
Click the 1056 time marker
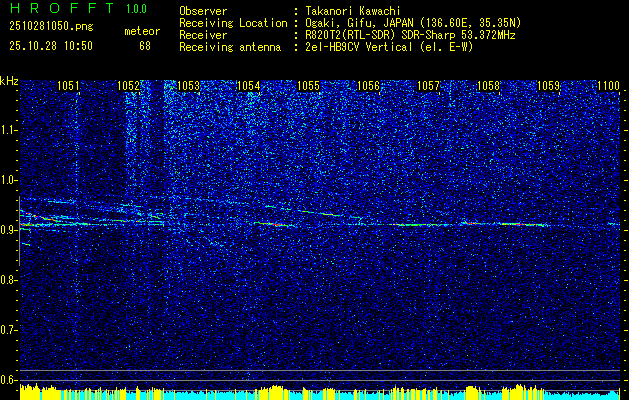coord(368,85)
